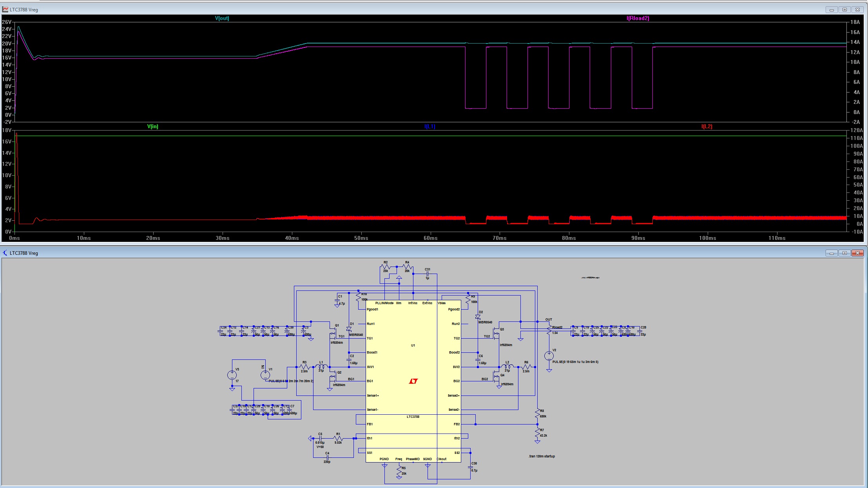Screen dimensions: 868x488
Task: Click the 0ms time axis label
Action: (x=14, y=238)
